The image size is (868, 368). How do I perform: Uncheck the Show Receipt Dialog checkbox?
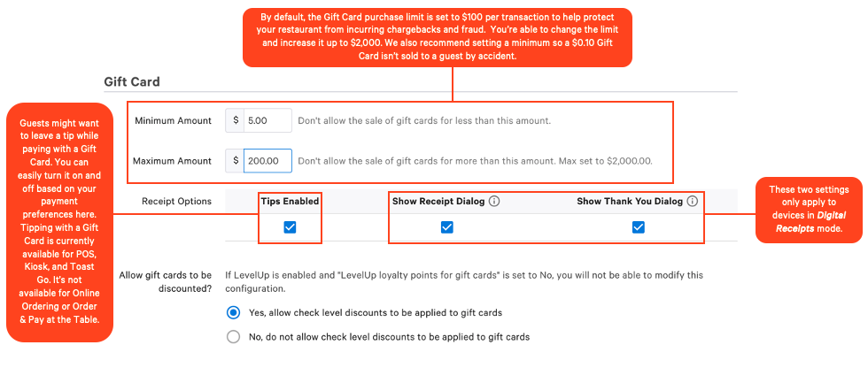(446, 227)
